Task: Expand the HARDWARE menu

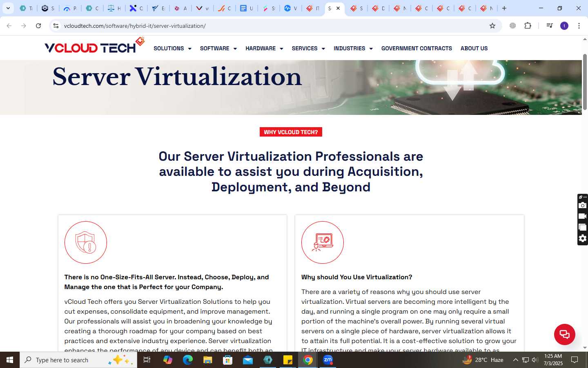Action: click(264, 48)
